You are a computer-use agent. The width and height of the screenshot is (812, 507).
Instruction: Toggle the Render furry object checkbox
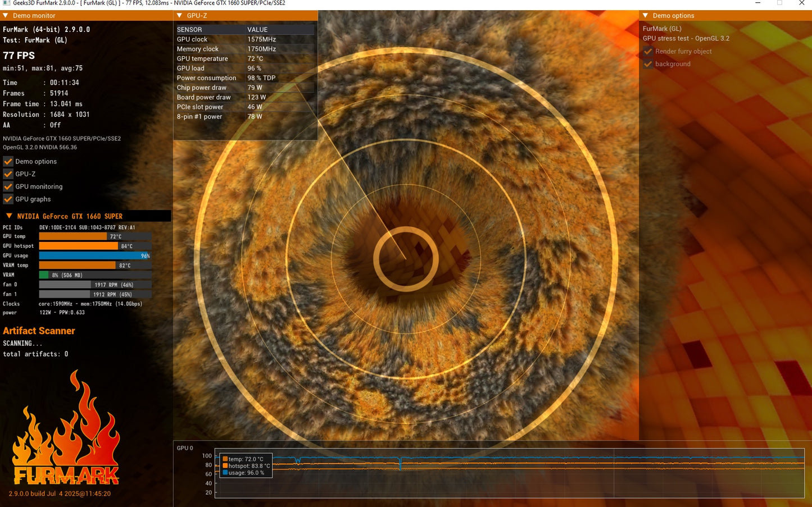click(x=648, y=51)
